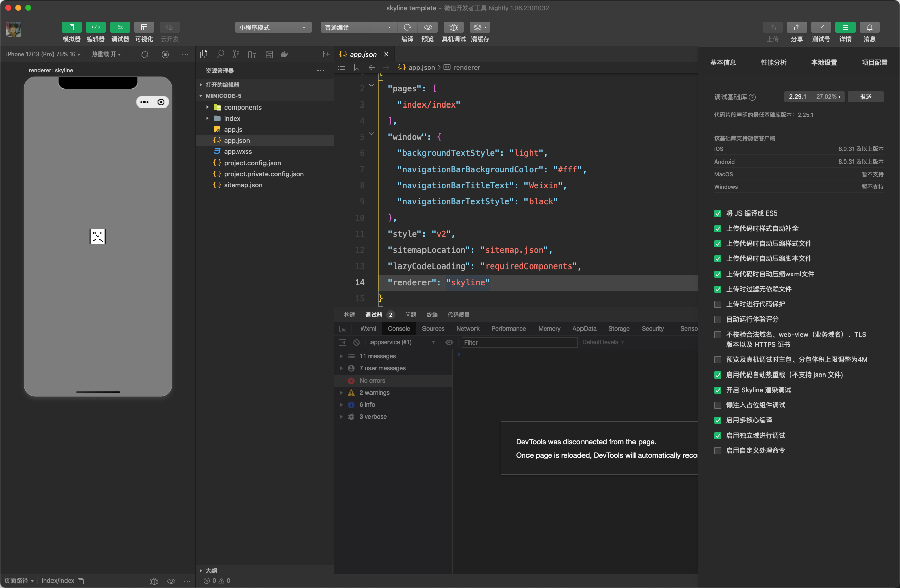Open preview with the eye icon
900x588 pixels.
pyautogui.click(x=428, y=27)
